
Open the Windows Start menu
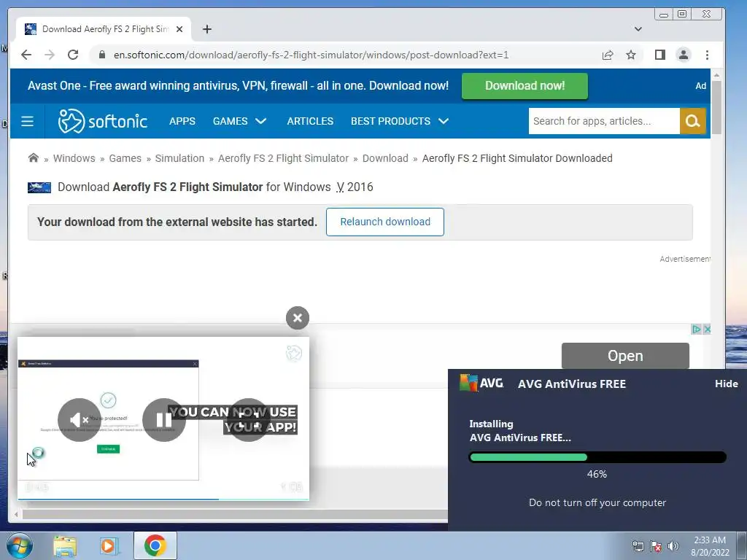coord(19,545)
